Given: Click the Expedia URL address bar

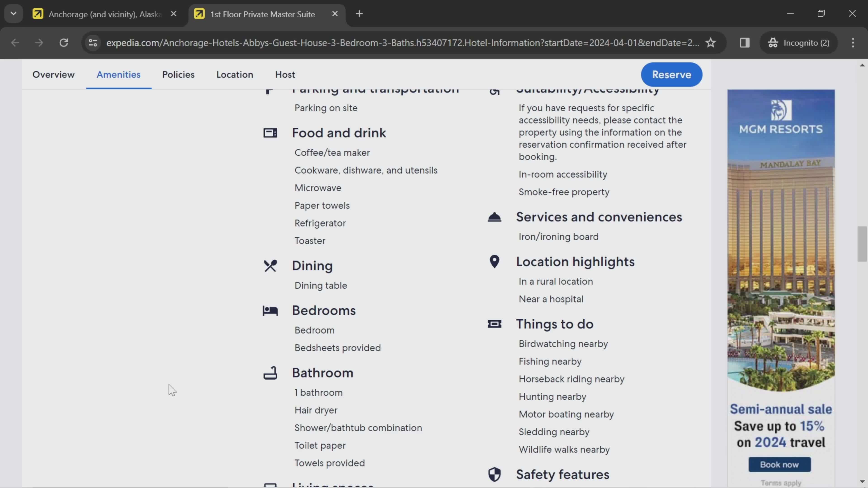Looking at the screenshot, I should (403, 43).
